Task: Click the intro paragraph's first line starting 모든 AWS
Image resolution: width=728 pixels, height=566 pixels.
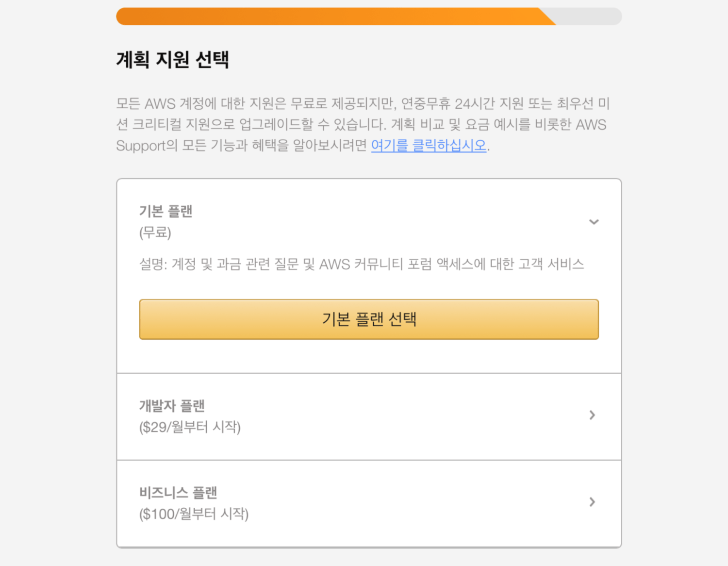Action: click(363, 103)
